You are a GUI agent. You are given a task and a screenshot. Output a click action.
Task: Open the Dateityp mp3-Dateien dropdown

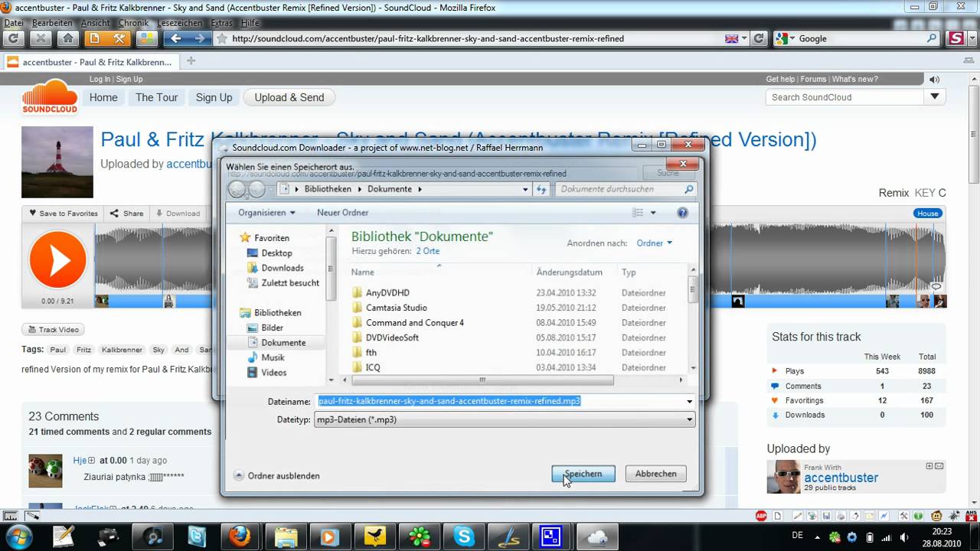click(505, 419)
